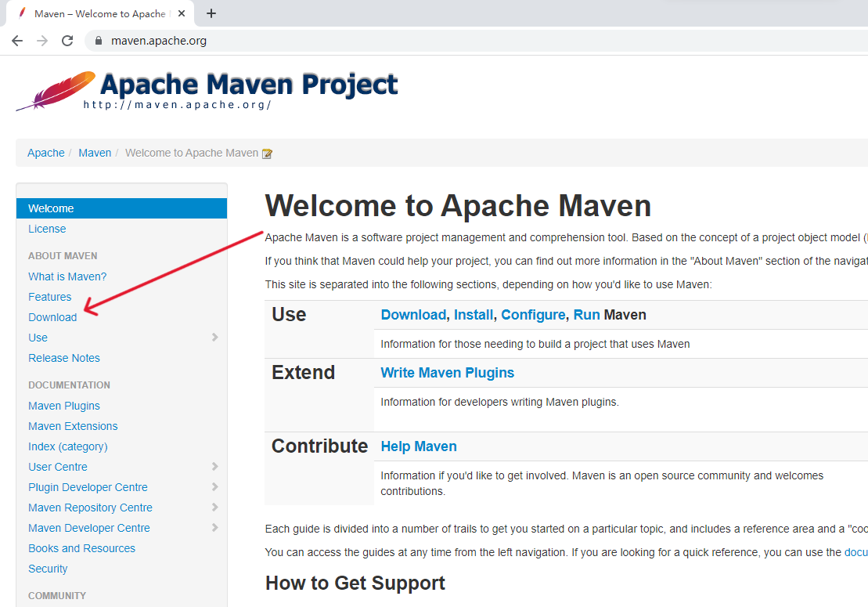868x607 pixels.
Task: Expand the User Centre submenu chevron
Action: pos(214,466)
